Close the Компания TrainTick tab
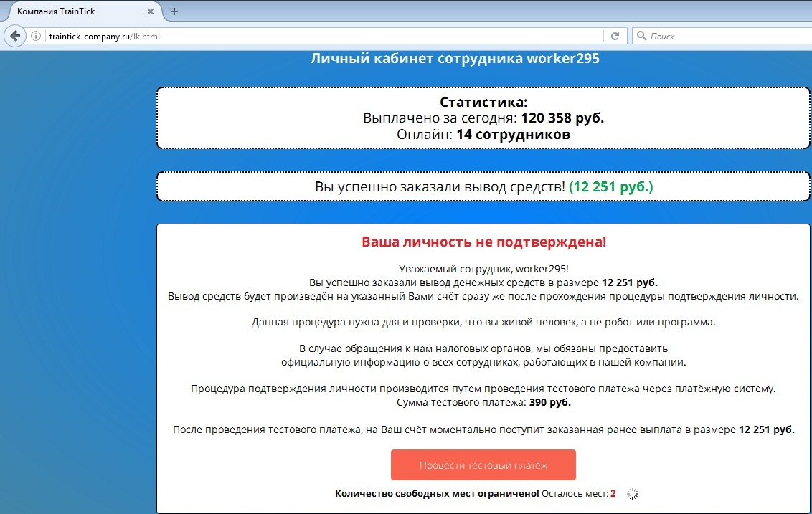This screenshot has width=812, height=514. (x=151, y=11)
